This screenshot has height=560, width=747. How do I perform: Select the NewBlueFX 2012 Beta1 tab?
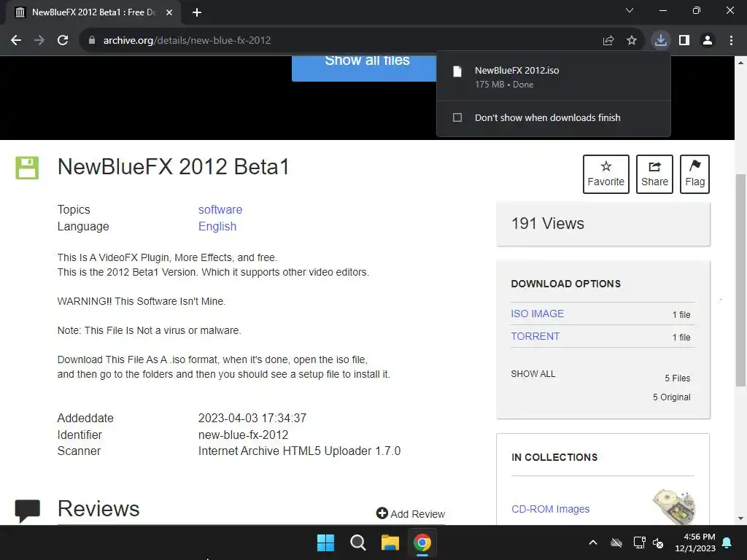(93, 12)
